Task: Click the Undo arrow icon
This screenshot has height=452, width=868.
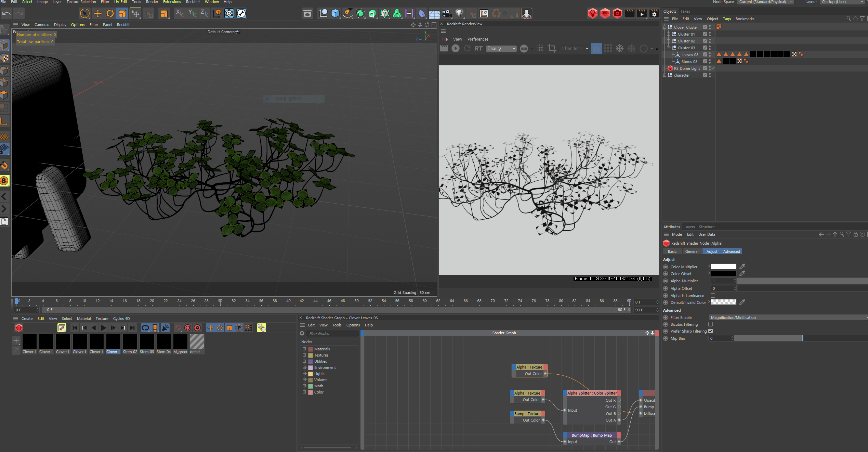Action: point(6,13)
